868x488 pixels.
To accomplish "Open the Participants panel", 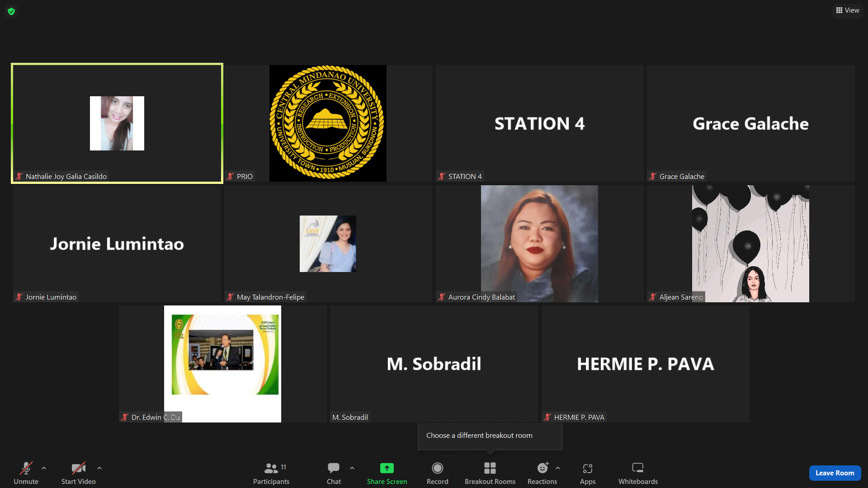I will point(271,473).
